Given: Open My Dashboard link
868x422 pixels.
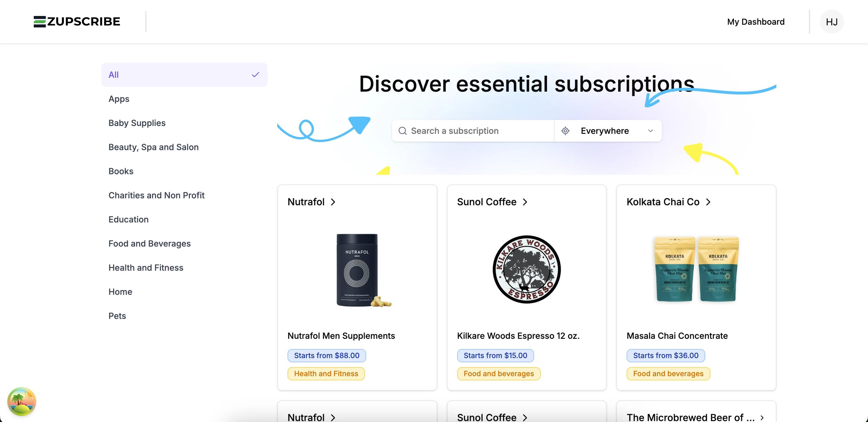Looking at the screenshot, I should (756, 22).
